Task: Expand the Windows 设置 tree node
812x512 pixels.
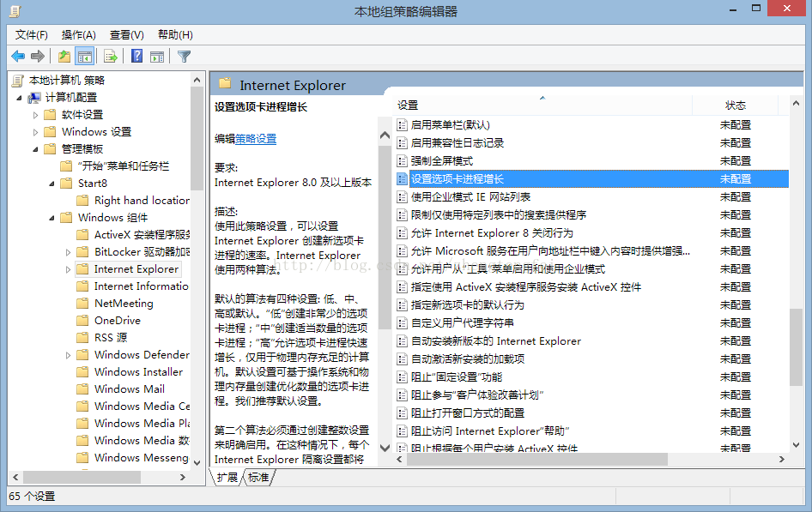Action: (35, 132)
